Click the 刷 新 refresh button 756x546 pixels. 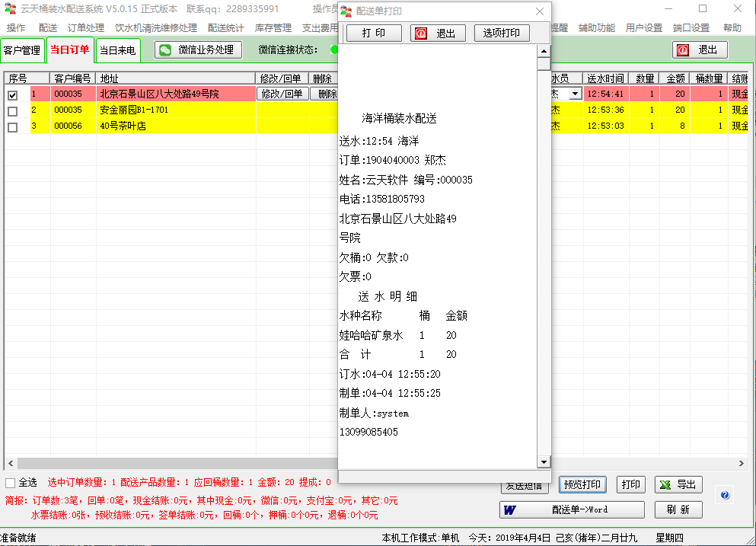pos(678,509)
